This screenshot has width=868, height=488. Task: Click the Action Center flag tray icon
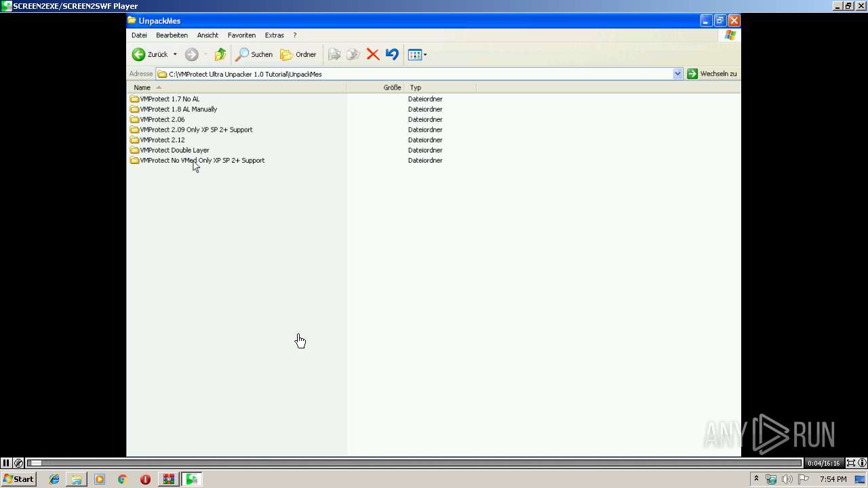coord(804,479)
